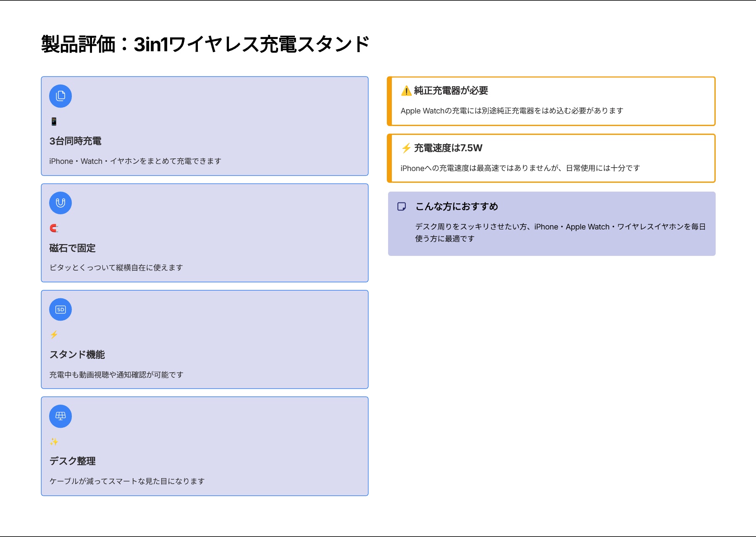Click the こんな方におすすめ heading
The width and height of the screenshot is (756, 537).
click(x=457, y=206)
